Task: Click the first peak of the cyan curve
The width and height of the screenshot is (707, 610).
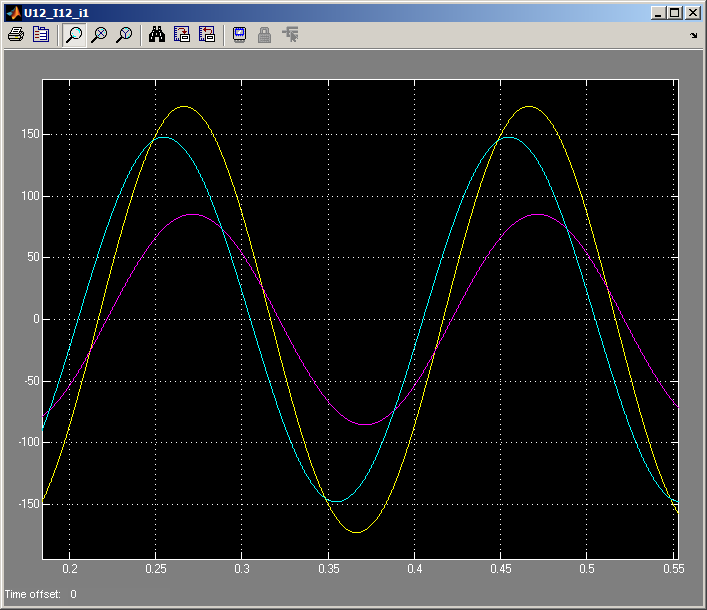Action: pos(163,137)
